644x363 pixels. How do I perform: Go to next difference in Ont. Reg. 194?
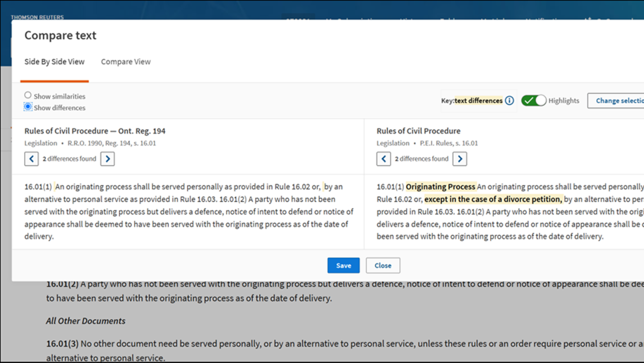pyautogui.click(x=107, y=159)
